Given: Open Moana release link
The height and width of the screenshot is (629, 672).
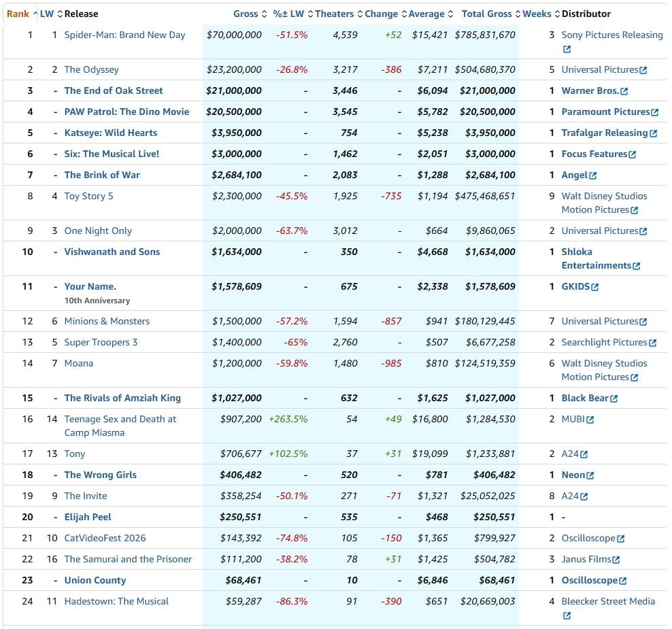Looking at the screenshot, I should (79, 363).
